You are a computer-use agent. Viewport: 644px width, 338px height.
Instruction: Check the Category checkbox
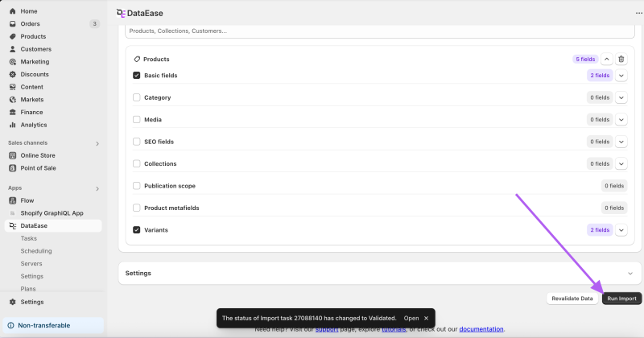point(136,97)
